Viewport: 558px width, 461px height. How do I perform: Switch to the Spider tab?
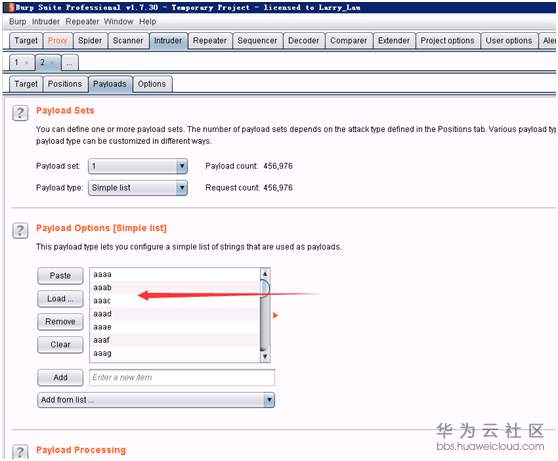click(90, 41)
